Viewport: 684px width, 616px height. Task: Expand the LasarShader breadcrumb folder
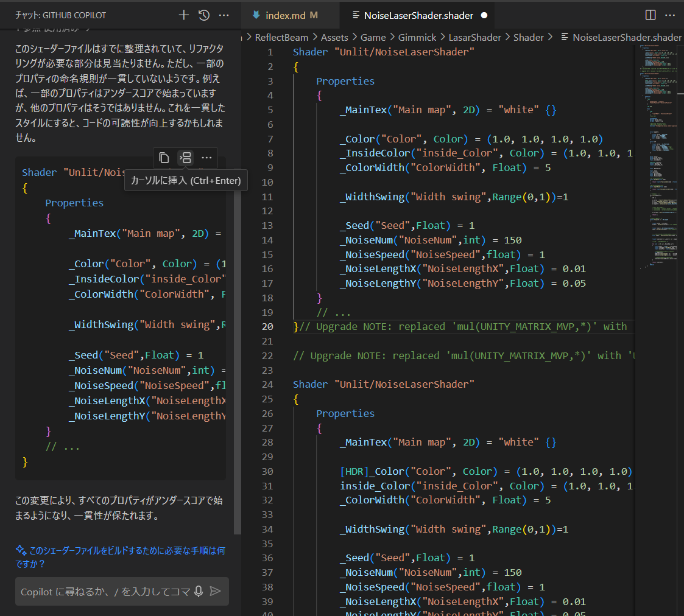474,37
